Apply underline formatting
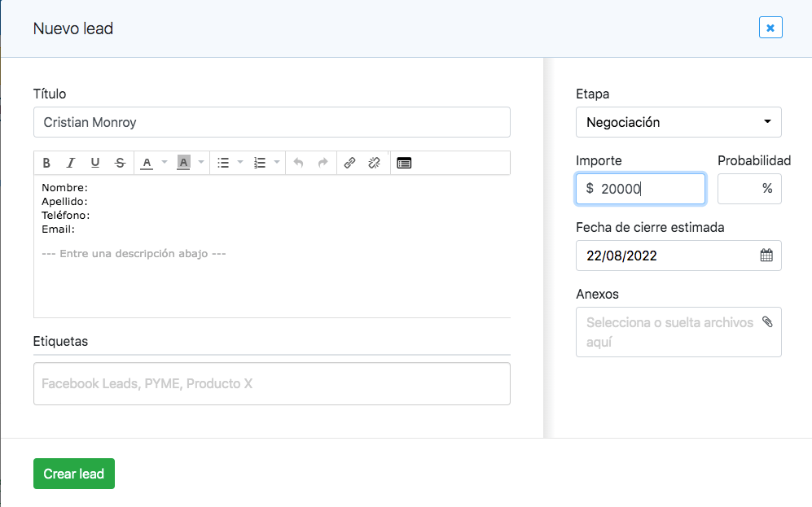 tap(95, 162)
